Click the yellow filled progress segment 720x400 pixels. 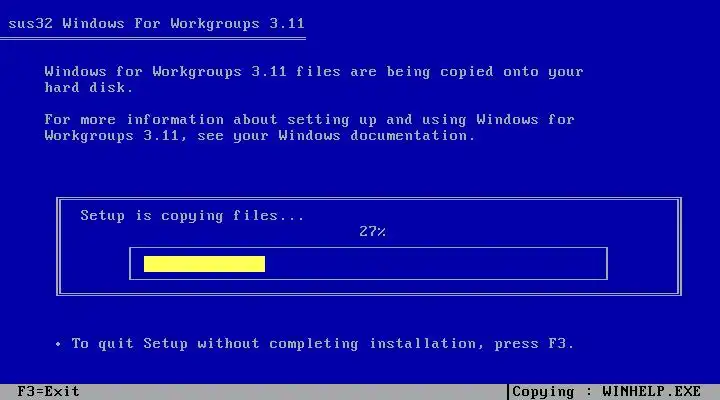click(x=204, y=264)
